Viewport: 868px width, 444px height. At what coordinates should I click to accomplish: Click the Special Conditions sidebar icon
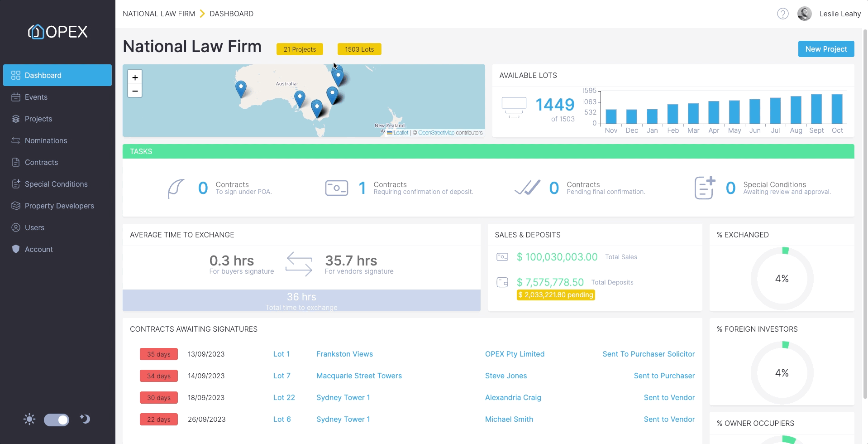click(x=16, y=184)
